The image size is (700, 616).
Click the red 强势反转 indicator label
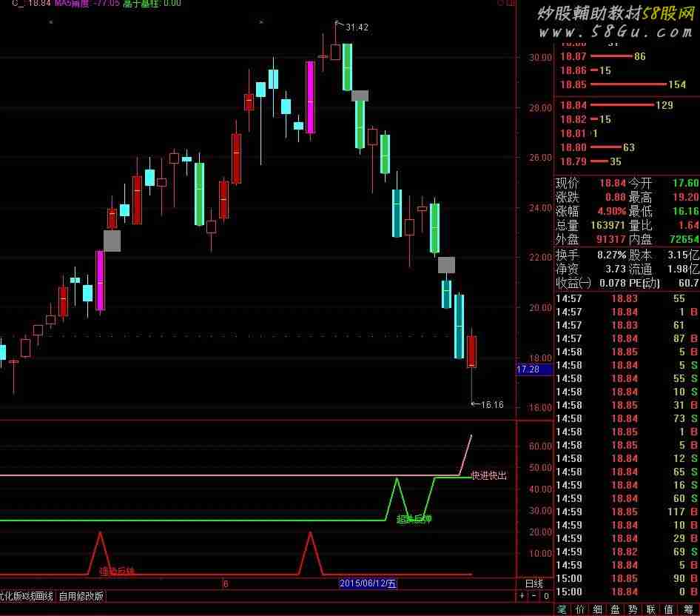click(117, 571)
